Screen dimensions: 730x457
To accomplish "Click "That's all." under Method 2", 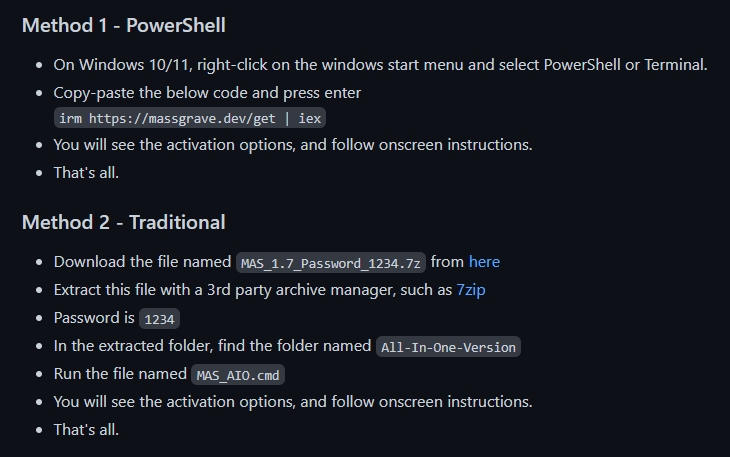I will pyautogui.click(x=86, y=430).
